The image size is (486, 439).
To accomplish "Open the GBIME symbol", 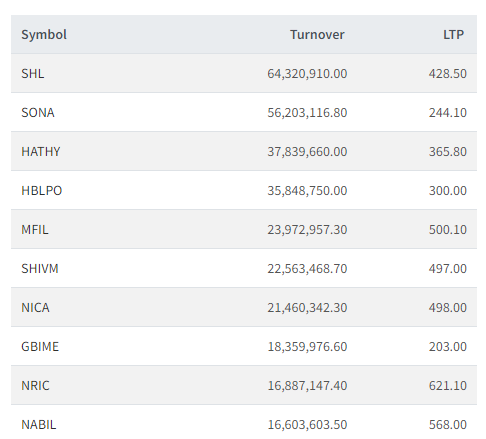I will click(40, 347).
